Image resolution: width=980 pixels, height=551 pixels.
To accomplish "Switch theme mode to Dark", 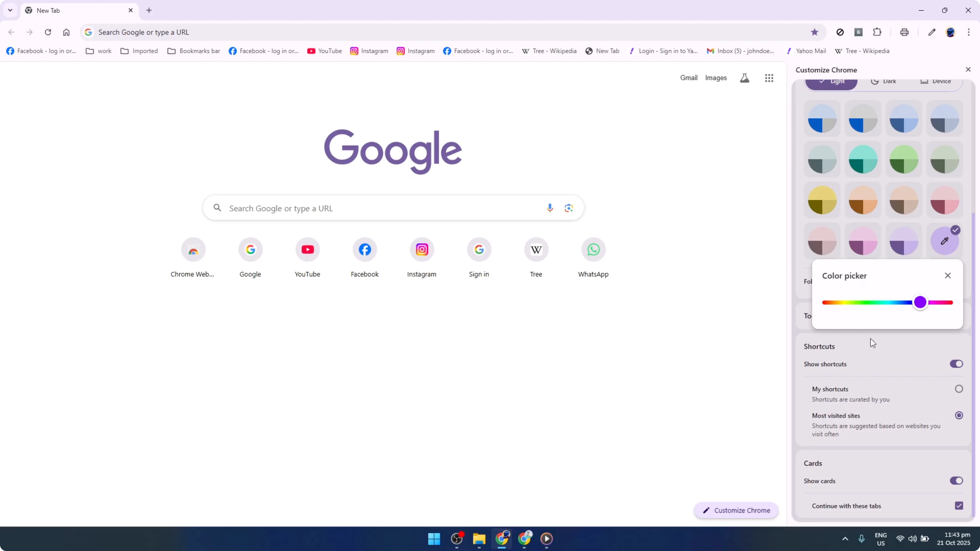I will pyautogui.click(x=884, y=81).
